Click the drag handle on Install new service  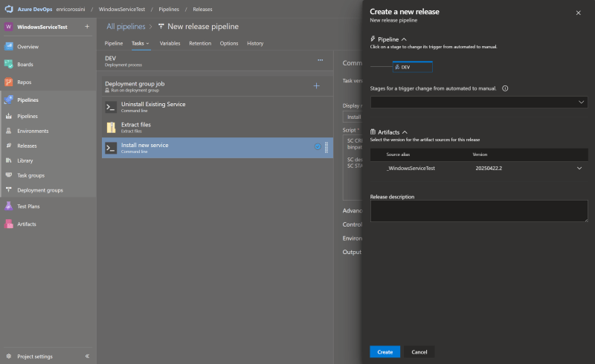[327, 147]
